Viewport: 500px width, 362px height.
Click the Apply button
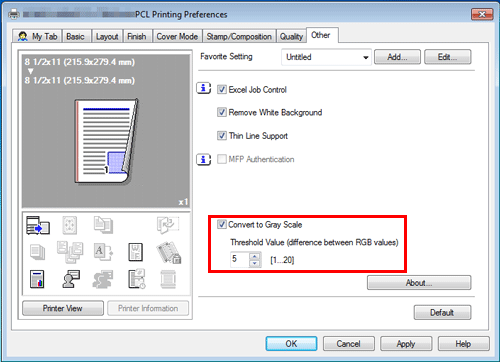[406, 343]
